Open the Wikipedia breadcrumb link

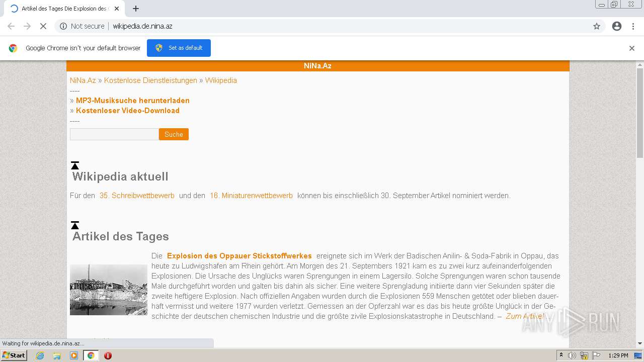[221, 80]
